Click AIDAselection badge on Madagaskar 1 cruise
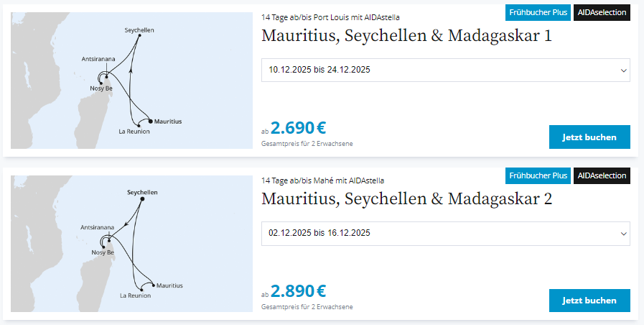Screen dimensions: 644x325 coord(602,12)
